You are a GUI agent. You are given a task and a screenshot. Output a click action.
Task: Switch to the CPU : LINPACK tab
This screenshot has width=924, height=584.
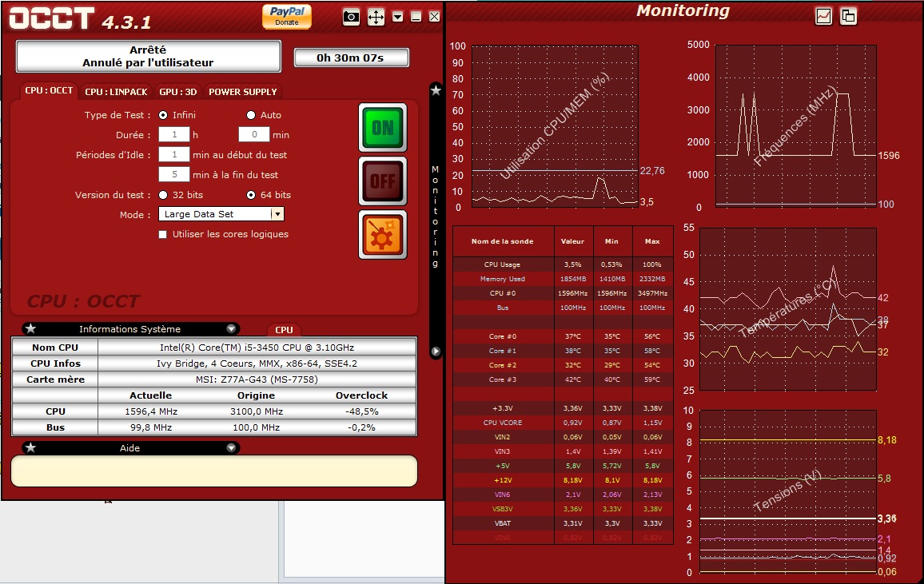coord(116,92)
